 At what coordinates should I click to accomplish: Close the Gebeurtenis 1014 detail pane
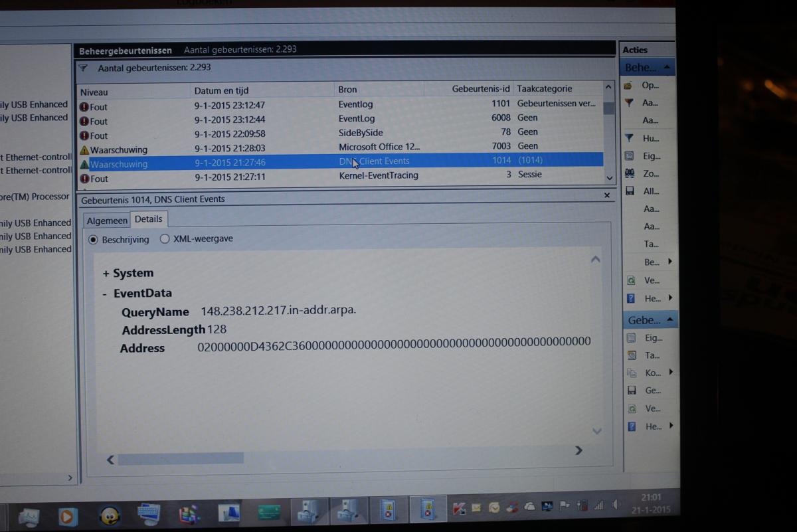[x=607, y=195]
